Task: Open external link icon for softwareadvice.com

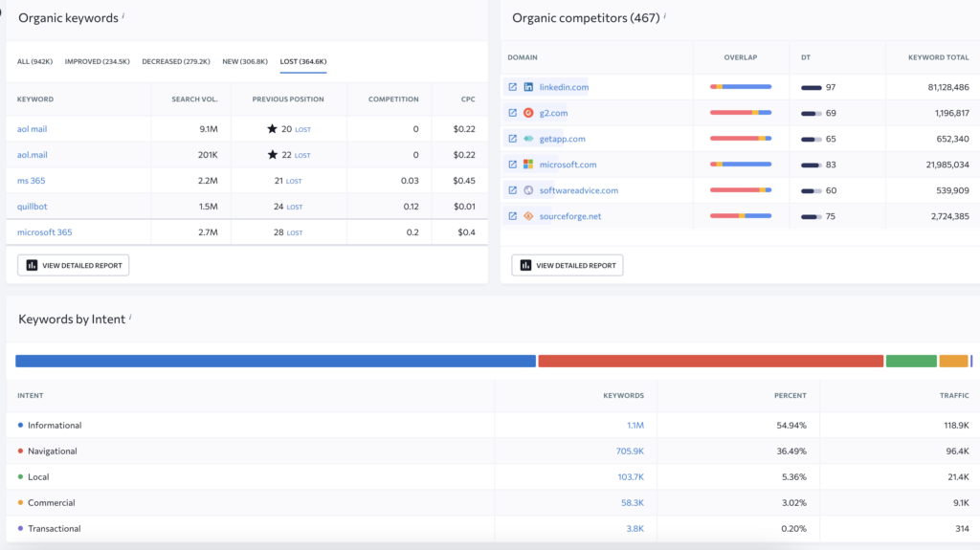Action: tap(513, 190)
